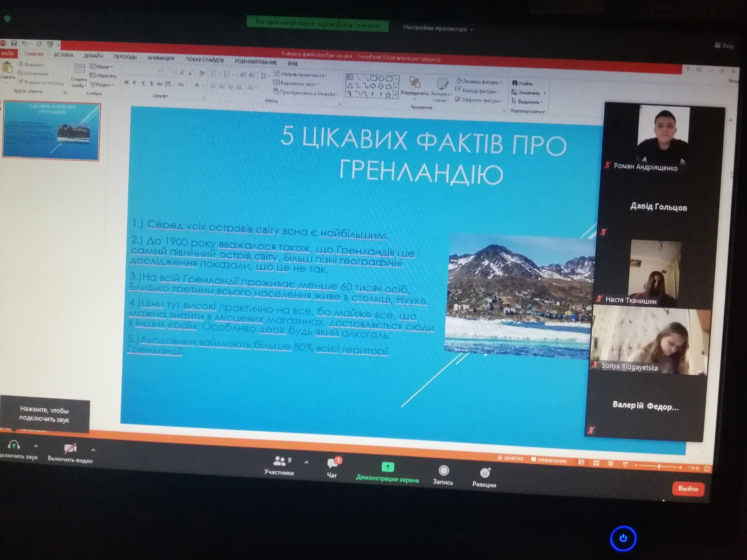The width and height of the screenshot is (747, 560).
Task: Toggle underline Ч formatting in the ribbon
Action: [x=143, y=84]
